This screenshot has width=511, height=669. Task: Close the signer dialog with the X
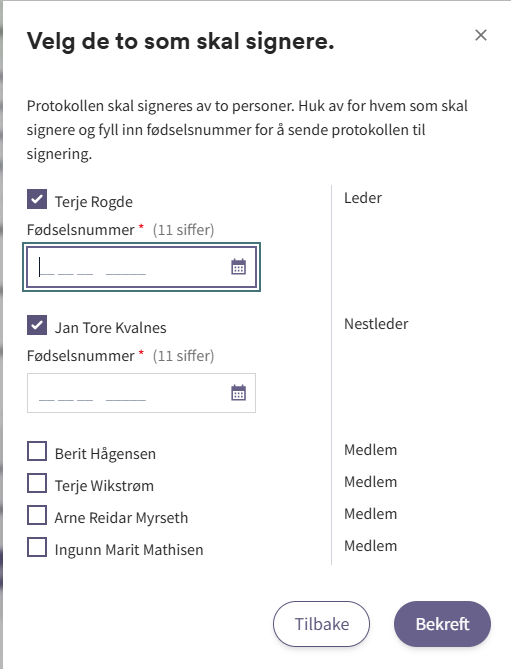481,35
